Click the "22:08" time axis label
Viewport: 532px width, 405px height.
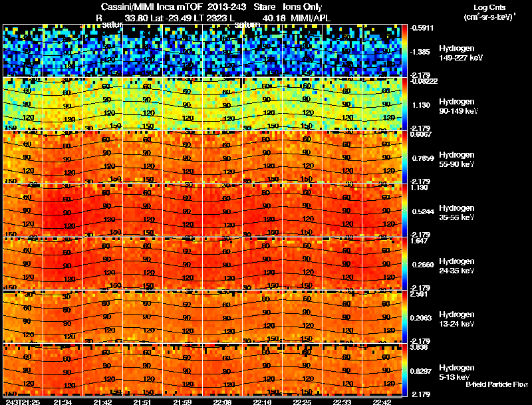point(222,402)
